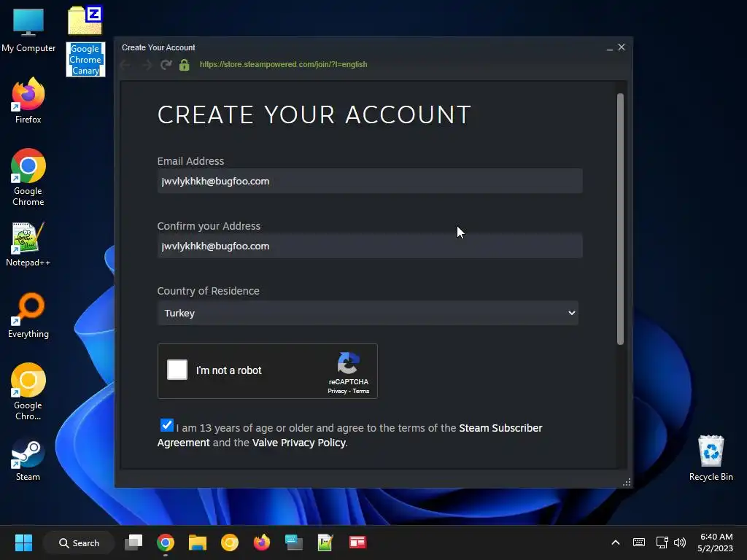Open the reCAPTCHA Terms link

click(x=360, y=391)
